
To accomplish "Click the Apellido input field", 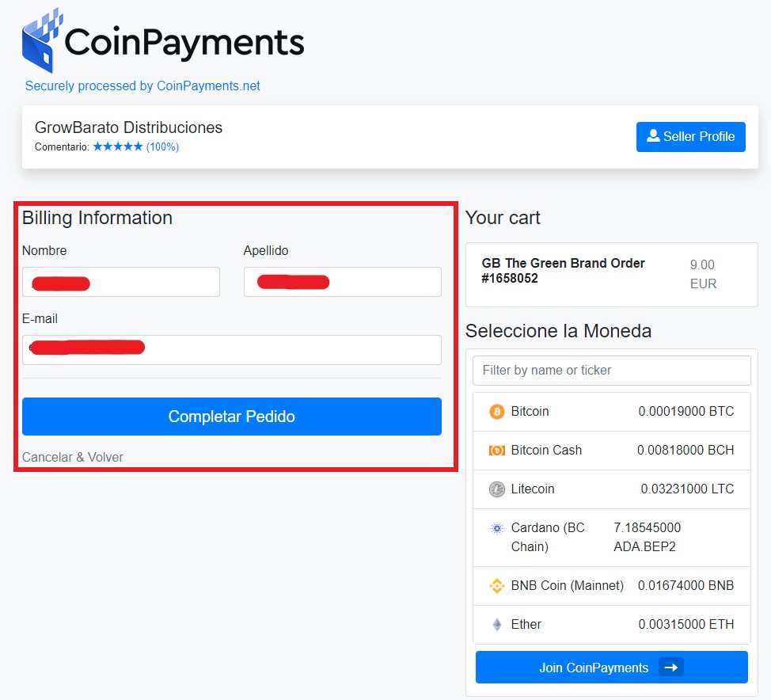I will [x=342, y=282].
